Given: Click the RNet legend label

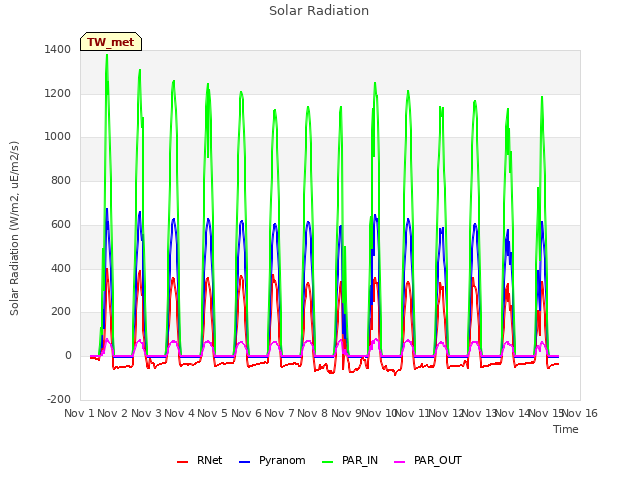Looking at the screenshot, I should click(x=209, y=460).
